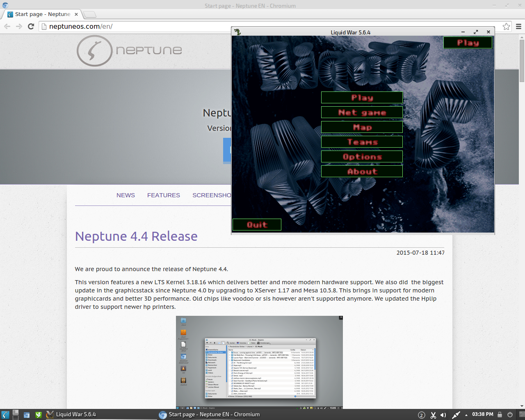Open the Map menu in Liquid War
The height and width of the screenshot is (420, 525).
pyautogui.click(x=362, y=127)
